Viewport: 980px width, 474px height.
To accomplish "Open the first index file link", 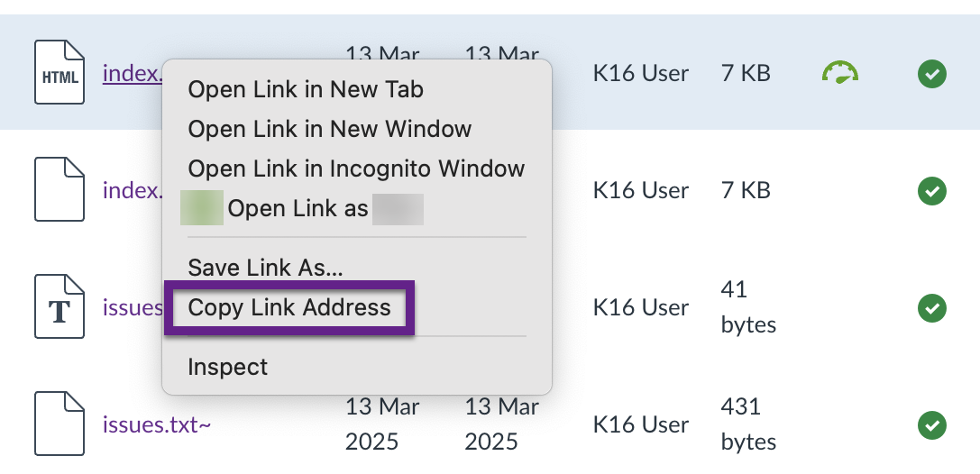I will (133, 74).
